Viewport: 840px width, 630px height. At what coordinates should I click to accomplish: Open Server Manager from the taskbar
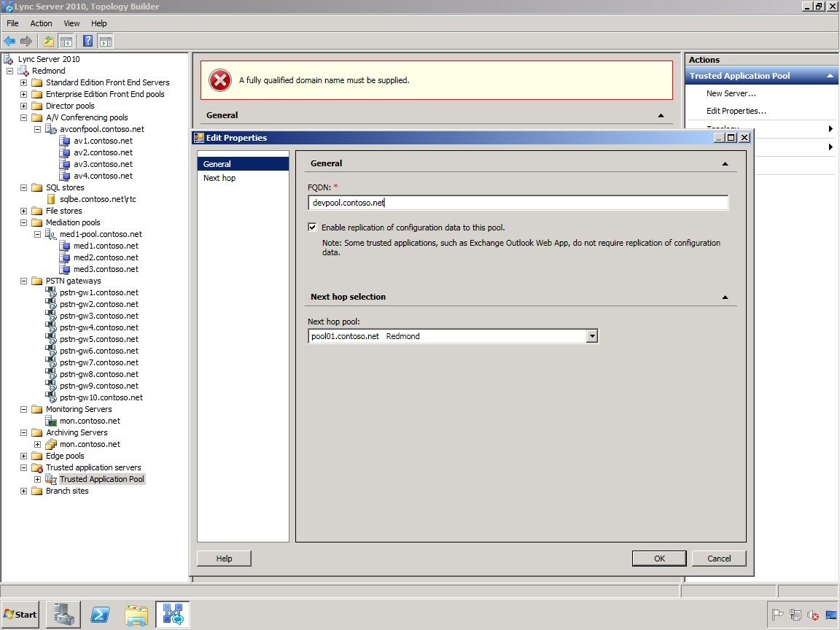click(63, 614)
